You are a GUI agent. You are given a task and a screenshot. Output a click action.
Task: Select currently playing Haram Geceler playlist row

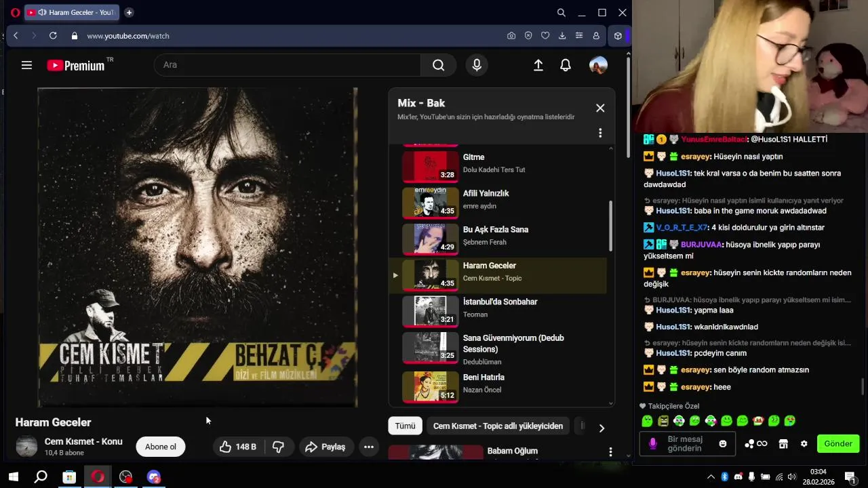(498, 274)
